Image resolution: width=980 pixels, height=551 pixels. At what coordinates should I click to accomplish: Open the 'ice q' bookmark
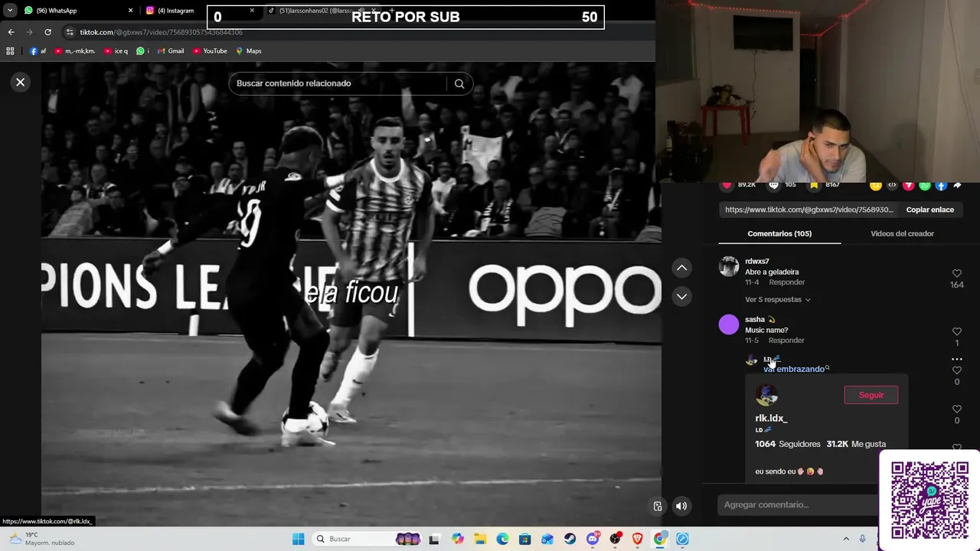coord(116,51)
